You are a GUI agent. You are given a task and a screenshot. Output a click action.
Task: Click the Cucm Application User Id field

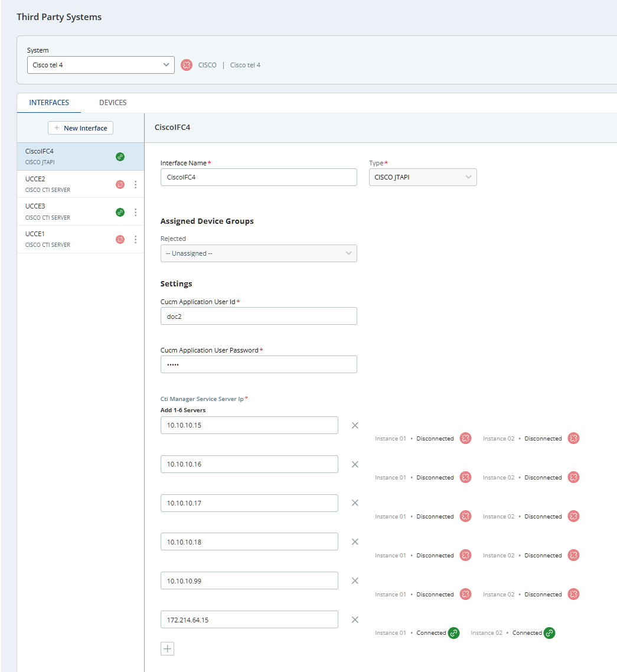259,317
